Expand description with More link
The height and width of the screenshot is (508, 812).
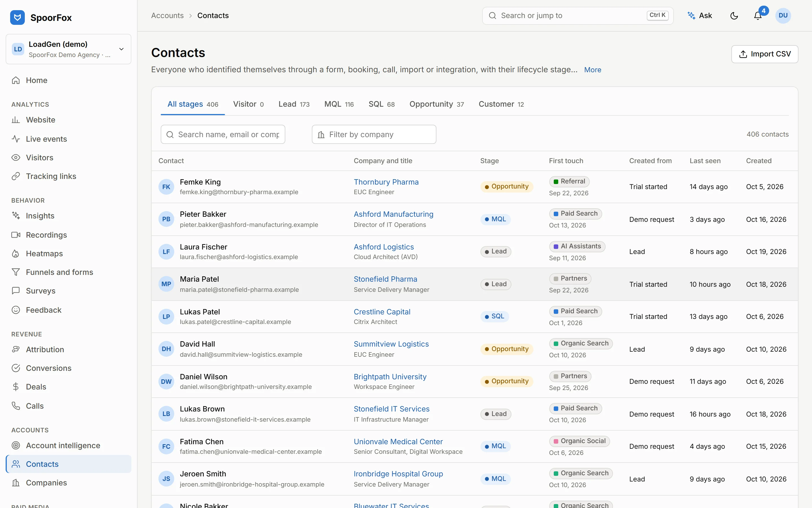[x=593, y=70]
